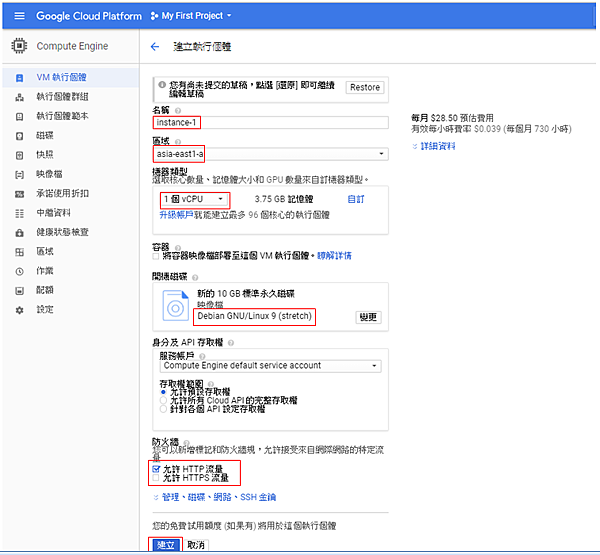Click the 快照 sidebar icon
Viewport: 600px width, 555px height.
tap(19, 155)
